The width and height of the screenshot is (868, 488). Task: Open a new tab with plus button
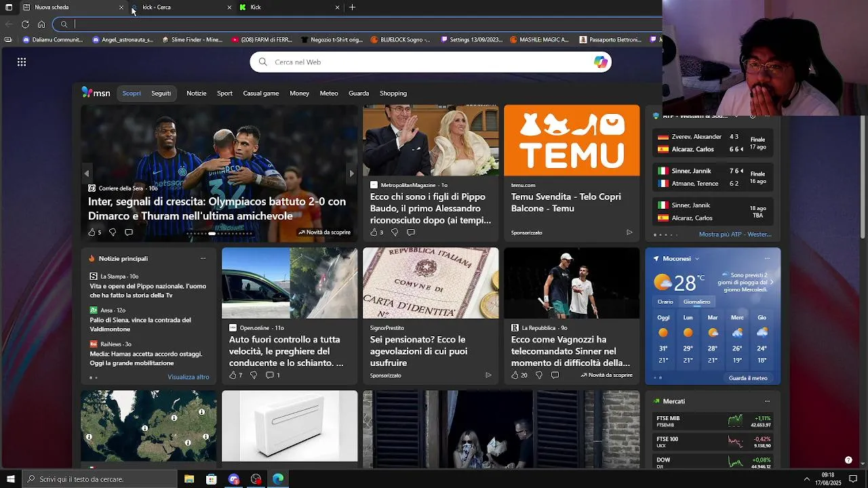coord(352,7)
